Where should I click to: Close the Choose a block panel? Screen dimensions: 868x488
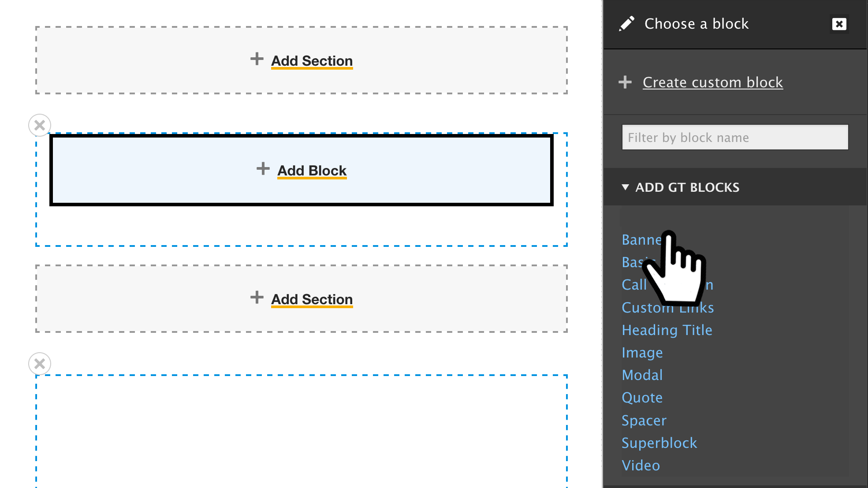point(839,24)
